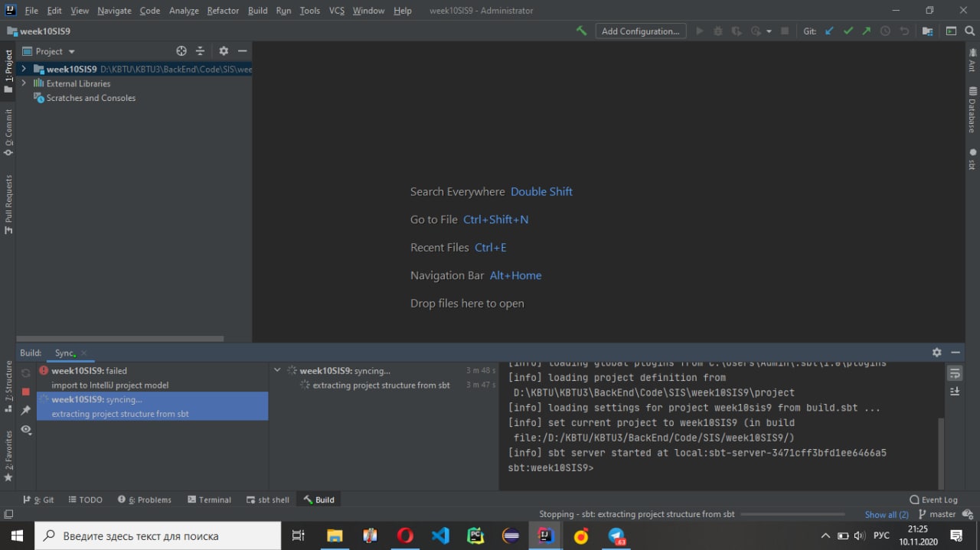Close the Sync tab
The width and height of the screenshot is (980, 550).
click(84, 353)
